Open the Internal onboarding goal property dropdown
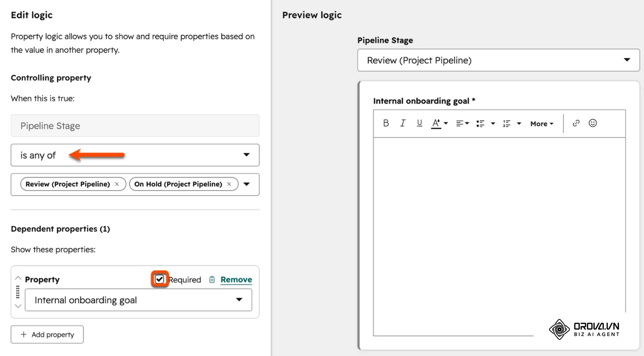Image resolution: width=644 pixels, height=356 pixels. tap(138, 300)
